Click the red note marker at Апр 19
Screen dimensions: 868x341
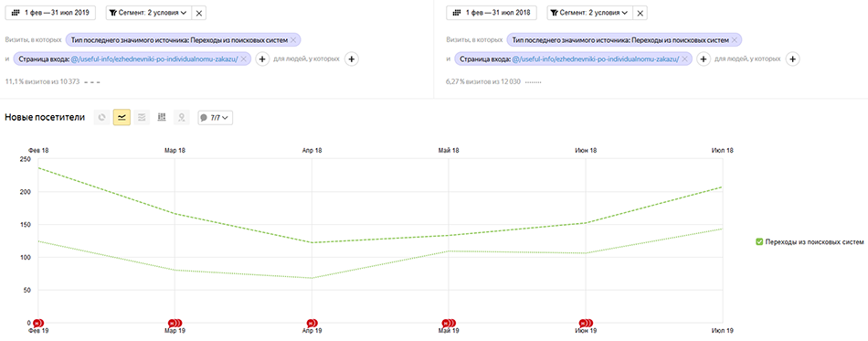312,323
